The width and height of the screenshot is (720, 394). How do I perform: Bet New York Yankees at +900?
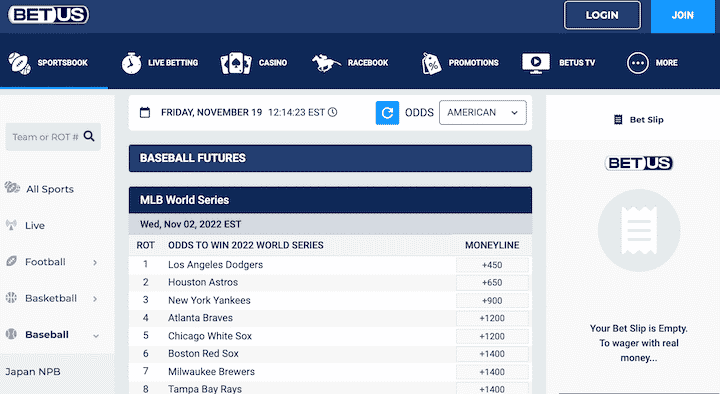click(492, 300)
